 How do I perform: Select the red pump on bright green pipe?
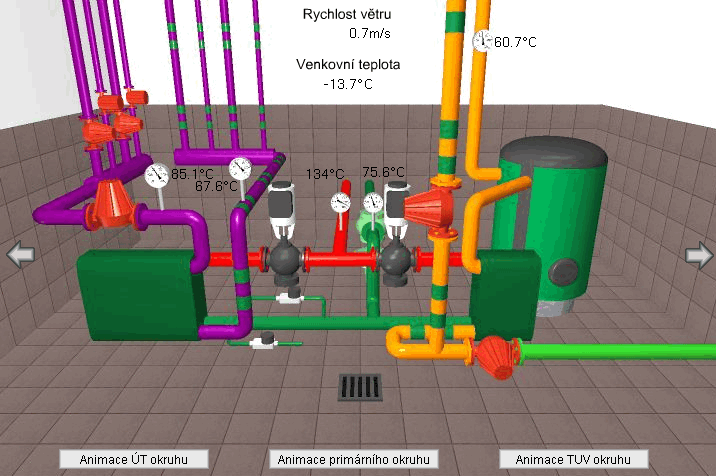pyautogui.click(x=495, y=357)
